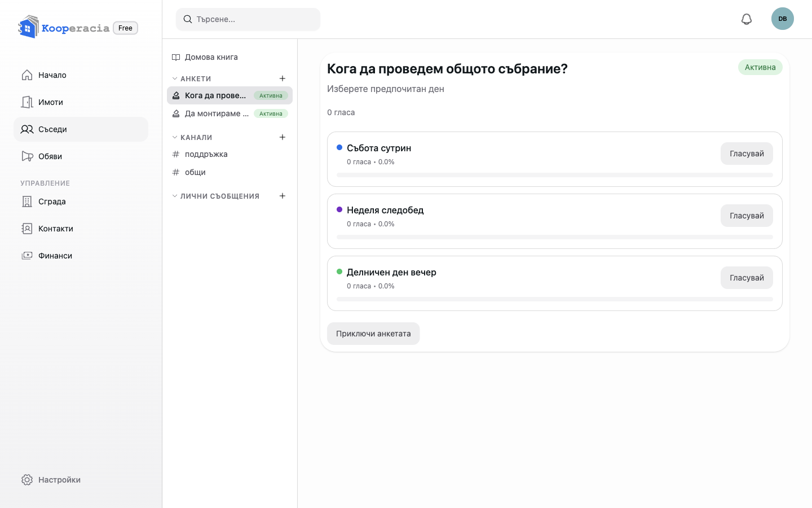Vote for Делничен ден вечер

pyautogui.click(x=747, y=278)
